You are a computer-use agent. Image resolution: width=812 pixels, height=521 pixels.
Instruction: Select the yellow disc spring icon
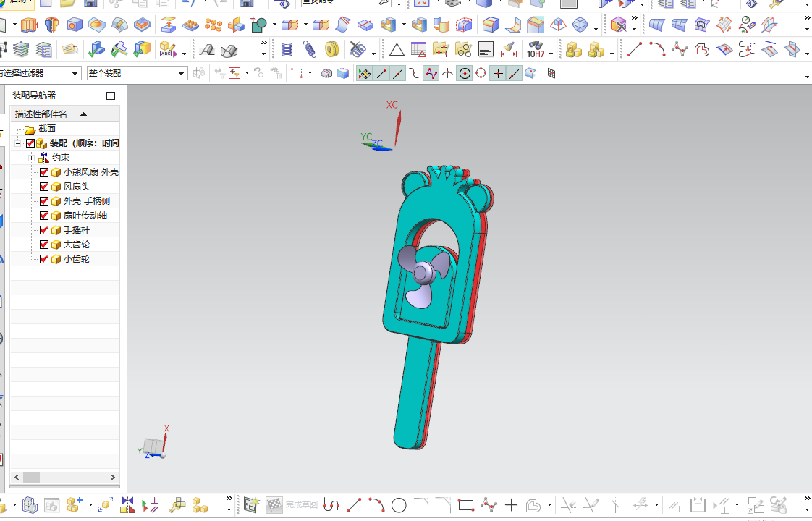[x=331, y=50]
